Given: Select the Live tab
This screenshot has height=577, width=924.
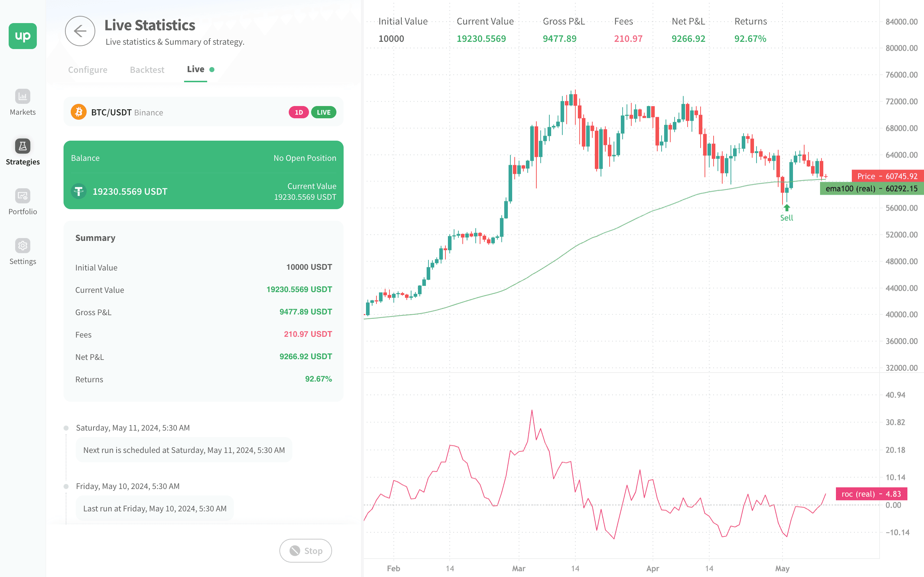Looking at the screenshot, I should point(196,70).
